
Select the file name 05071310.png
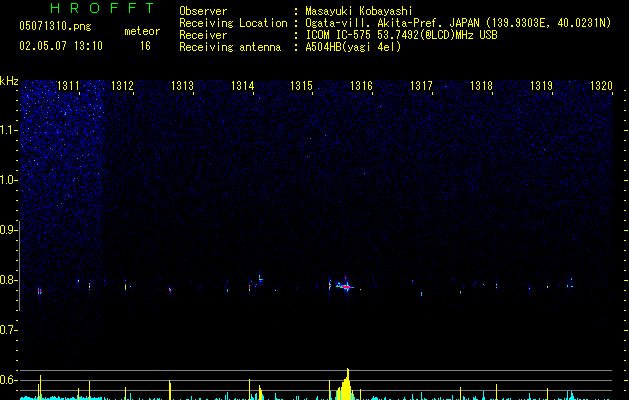tap(55, 26)
